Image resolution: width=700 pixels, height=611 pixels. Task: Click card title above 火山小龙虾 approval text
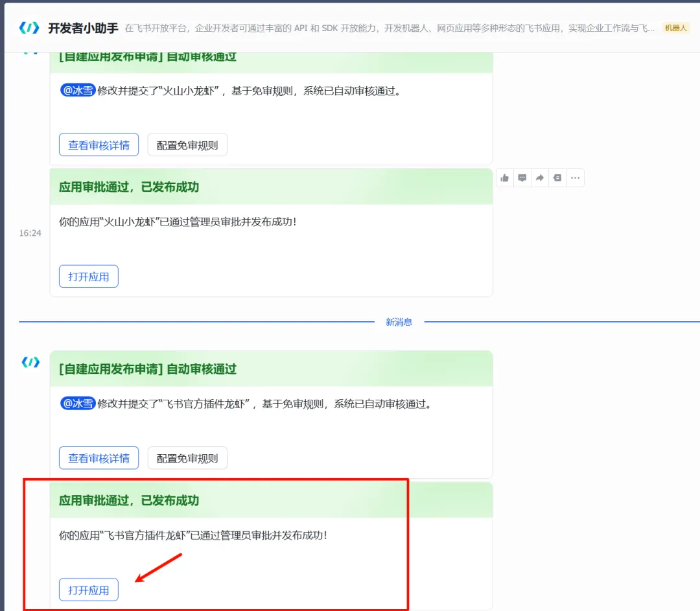pos(129,187)
